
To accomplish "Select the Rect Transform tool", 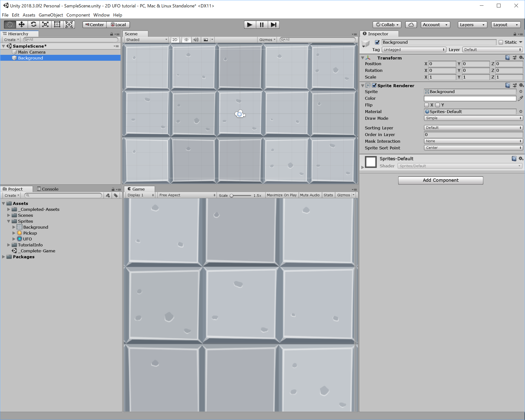I will (57, 24).
